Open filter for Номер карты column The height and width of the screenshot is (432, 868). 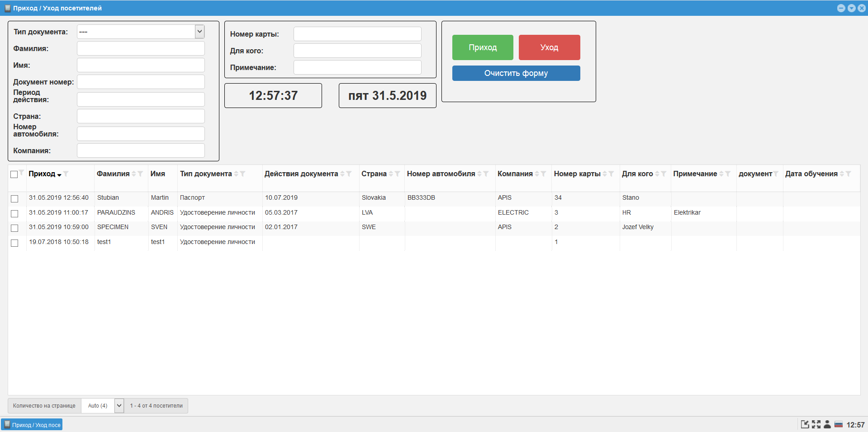click(x=612, y=174)
